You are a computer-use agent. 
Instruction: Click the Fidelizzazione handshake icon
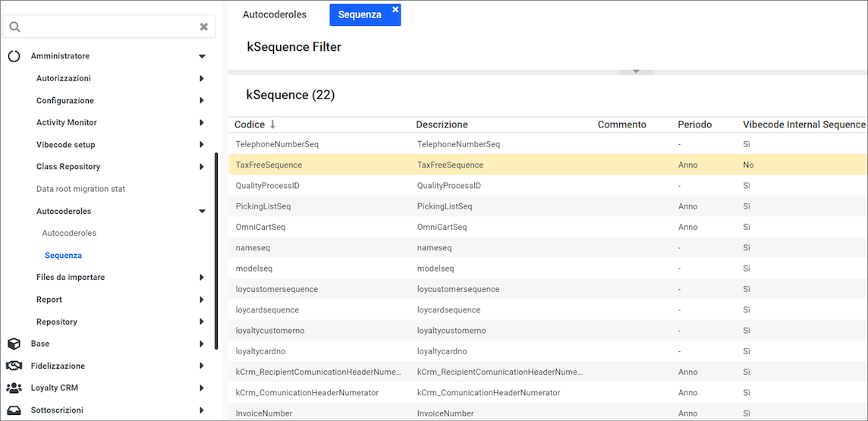coord(14,366)
